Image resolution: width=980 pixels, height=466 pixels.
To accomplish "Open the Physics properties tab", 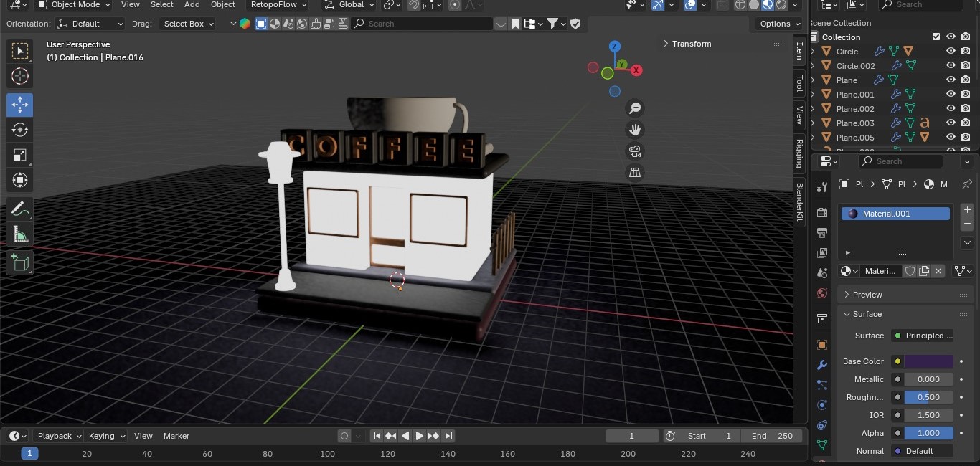I will pos(822,405).
